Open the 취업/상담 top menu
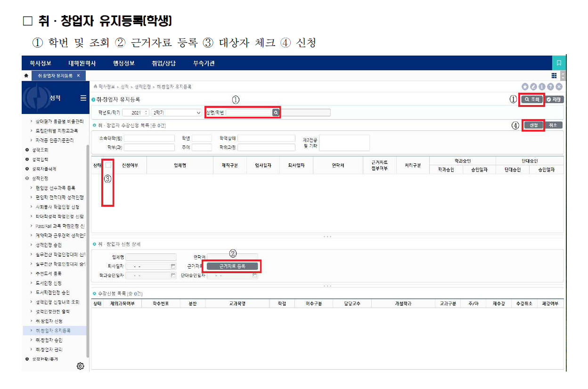Image resolution: width=588 pixels, height=389 pixels. 163,63
